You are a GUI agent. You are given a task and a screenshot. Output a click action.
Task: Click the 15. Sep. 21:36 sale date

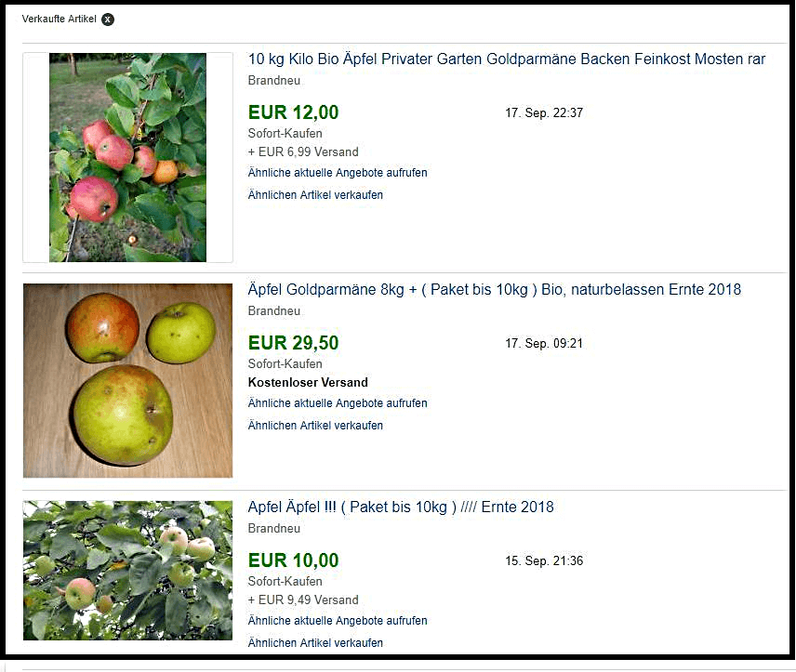point(544,560)
